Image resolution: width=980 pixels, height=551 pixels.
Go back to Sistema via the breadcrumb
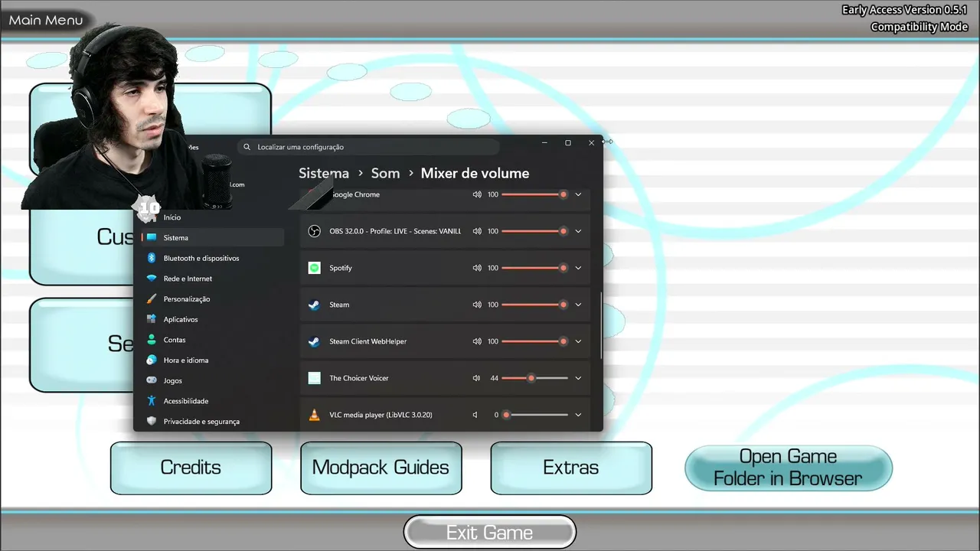[x=324, y=174]
